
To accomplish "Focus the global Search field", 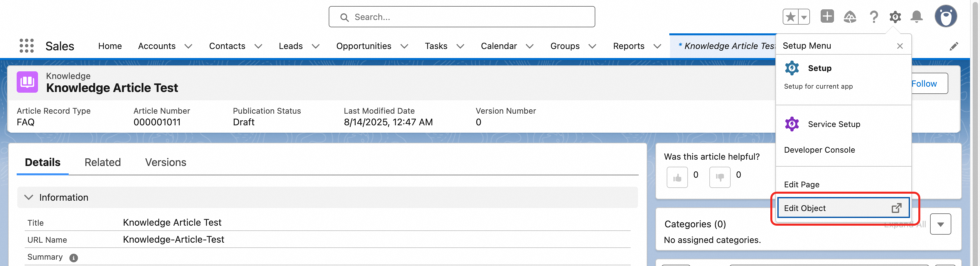I will click(462, 17).
